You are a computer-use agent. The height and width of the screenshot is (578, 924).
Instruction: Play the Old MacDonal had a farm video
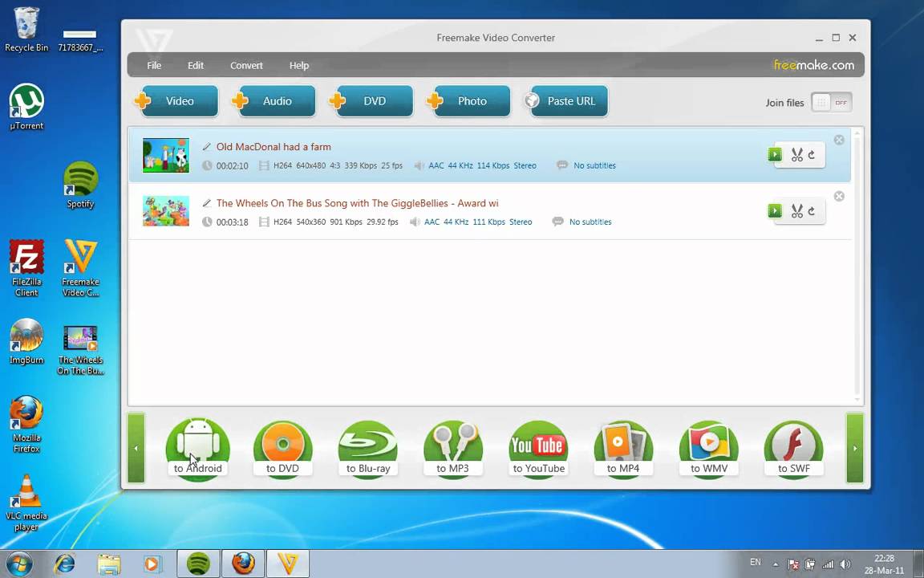click(x=775, y=154)
